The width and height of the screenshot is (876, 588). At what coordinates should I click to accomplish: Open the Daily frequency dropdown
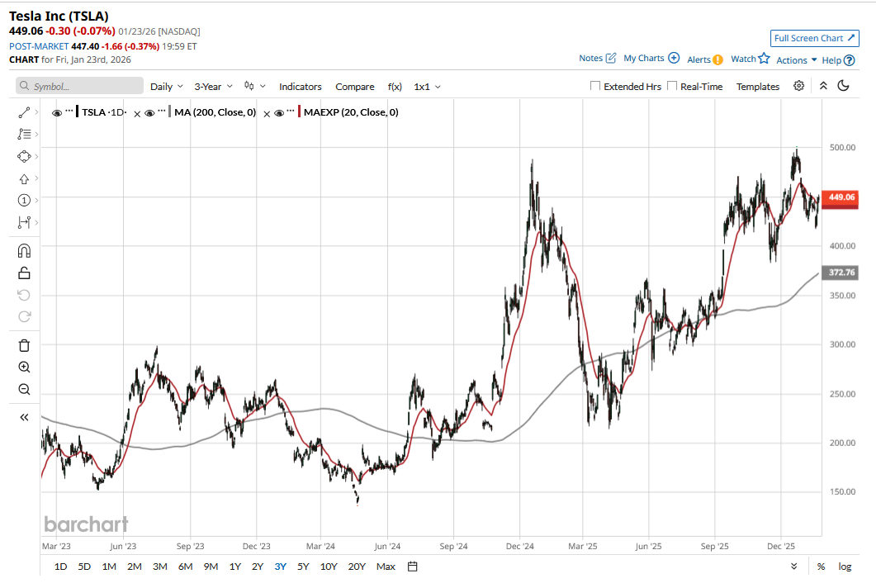click(x=166, y=87)
